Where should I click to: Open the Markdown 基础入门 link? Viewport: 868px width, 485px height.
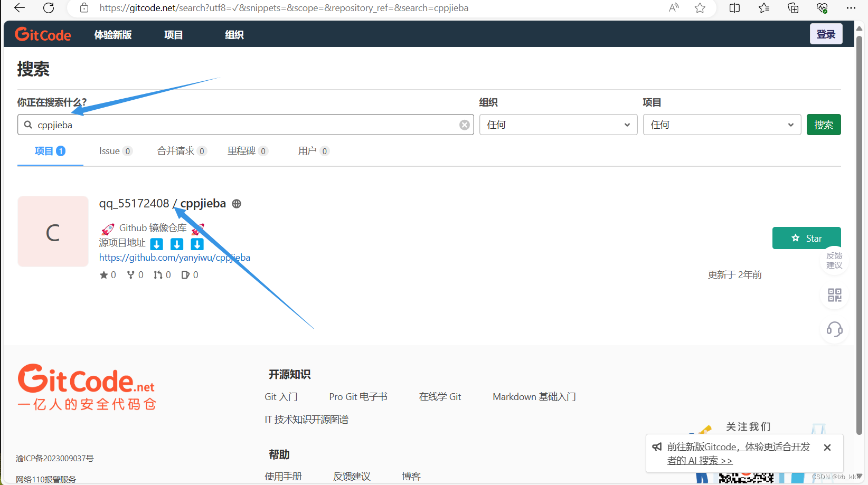click(x=534, y=397)
